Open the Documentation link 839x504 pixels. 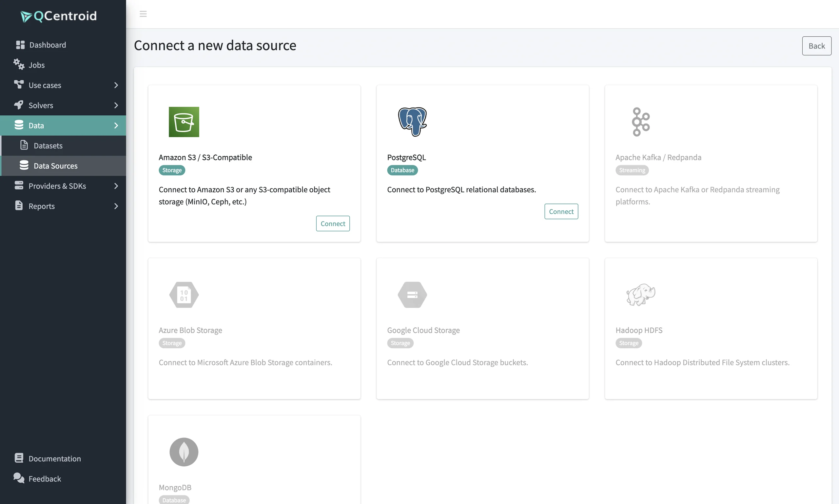pyautogui.click(x=63, y=458)
